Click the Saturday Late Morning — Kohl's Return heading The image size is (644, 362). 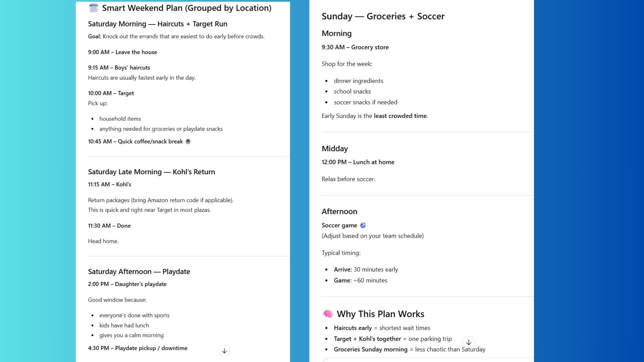pyautogui.click(x=151, y=172)
